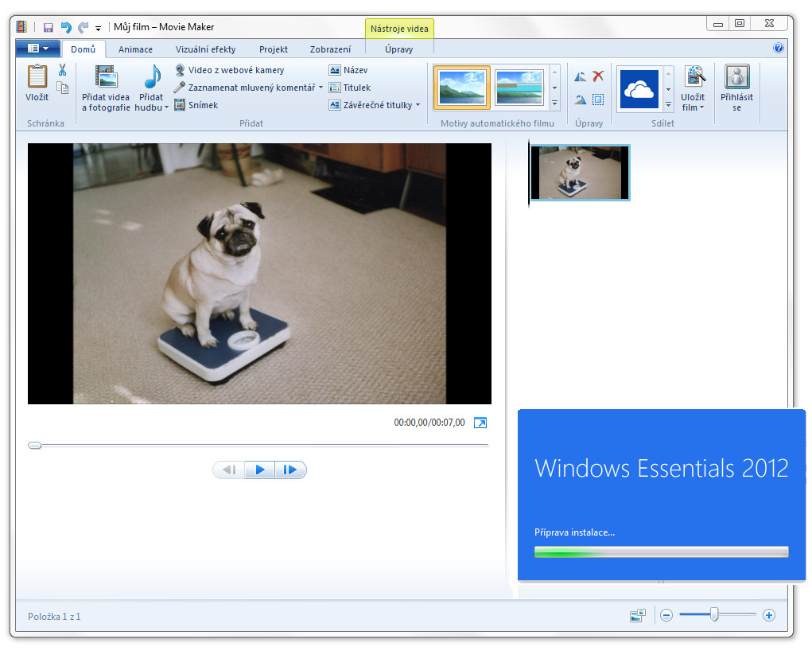This screenshot has width=812, height=651.
Task: Click the pug video preview monitor
Action: tap(259, 274)
